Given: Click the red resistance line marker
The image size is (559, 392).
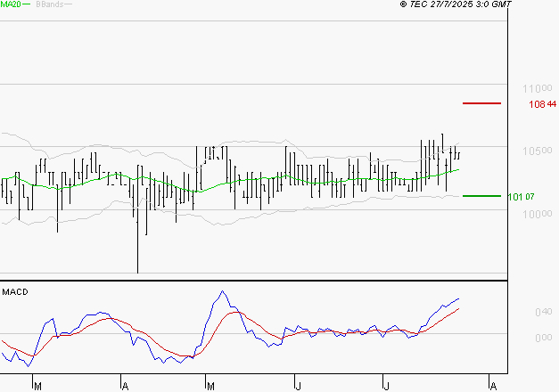Looking at the screenshot, I should click(481, 103).
